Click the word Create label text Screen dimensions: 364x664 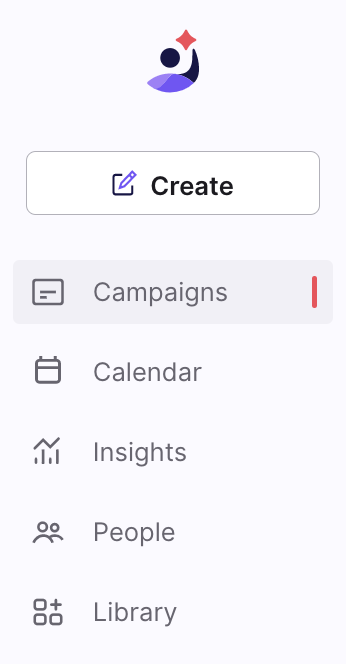tap(192, 185)
